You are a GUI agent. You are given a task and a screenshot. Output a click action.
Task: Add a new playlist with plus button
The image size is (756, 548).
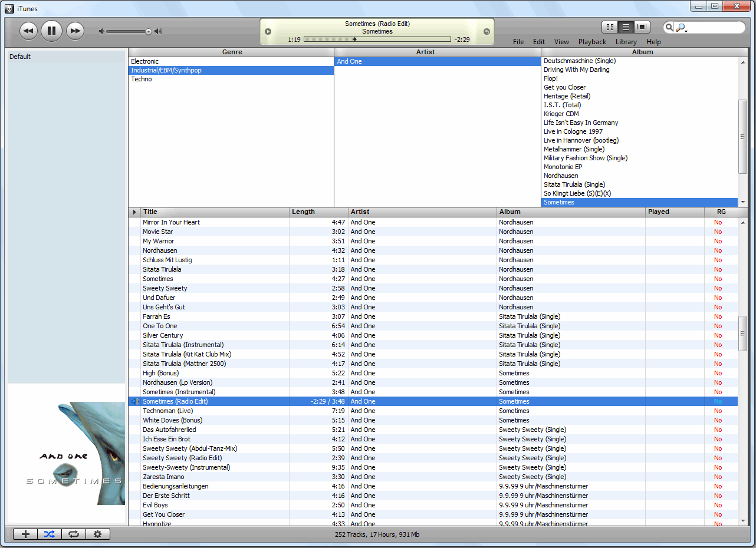25,534
